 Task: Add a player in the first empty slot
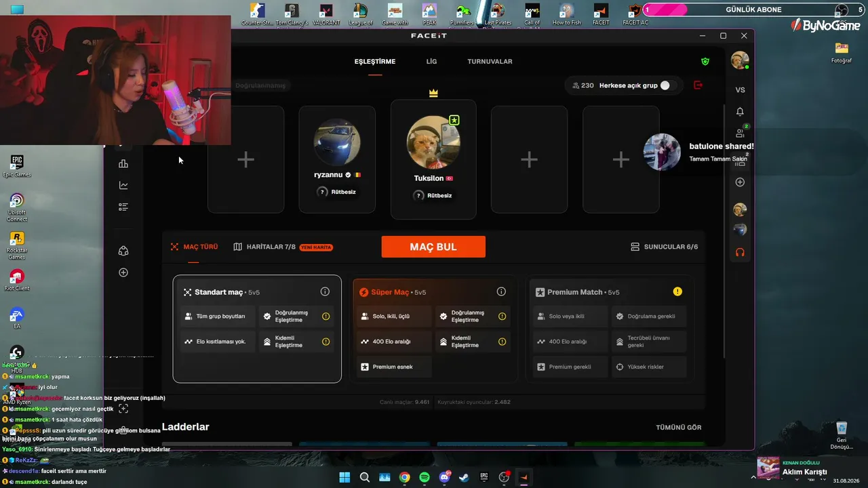245,159
